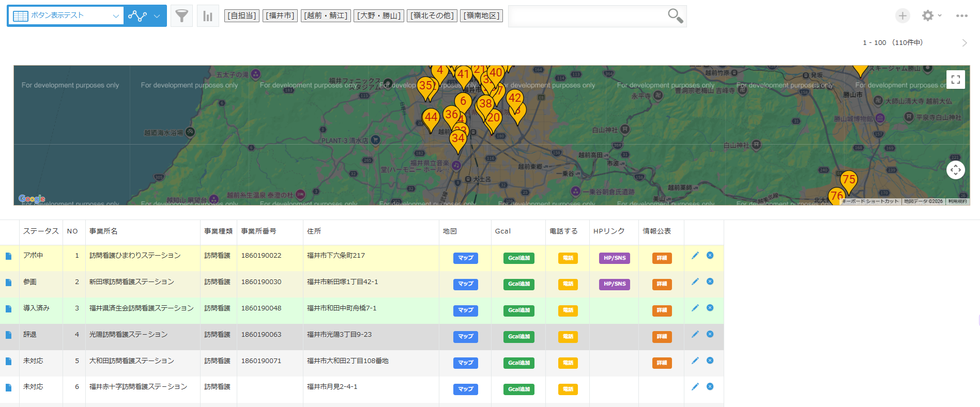Click マップ button for ひまわりステーション
This screenshot has height=407, width=980.
coord(465,258)
